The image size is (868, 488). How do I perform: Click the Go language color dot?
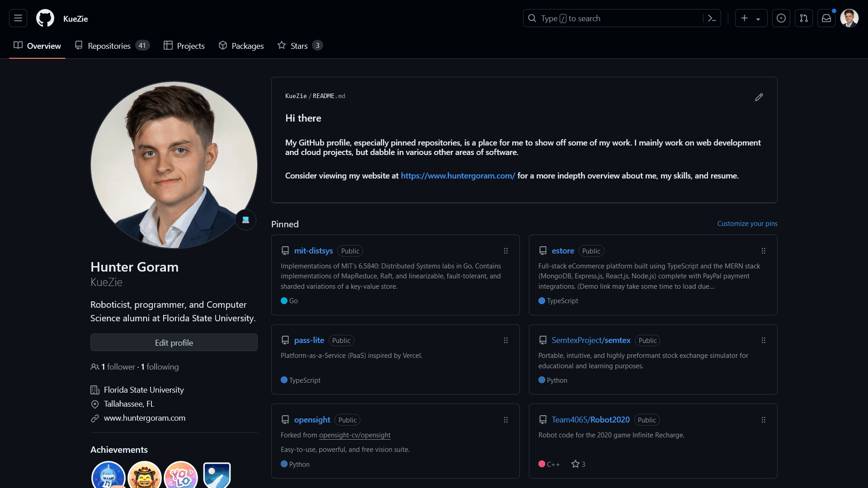tap(284, 300)
